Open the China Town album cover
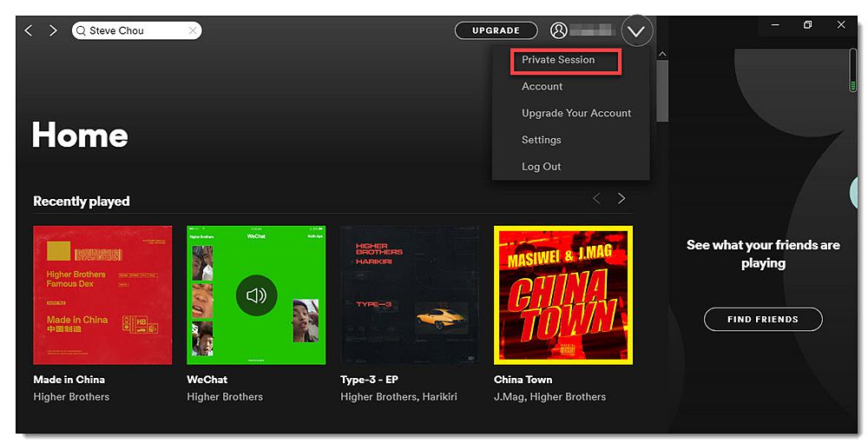Image resolution: width=868 pixels, height=444 pixels. (x=563, y=295)
